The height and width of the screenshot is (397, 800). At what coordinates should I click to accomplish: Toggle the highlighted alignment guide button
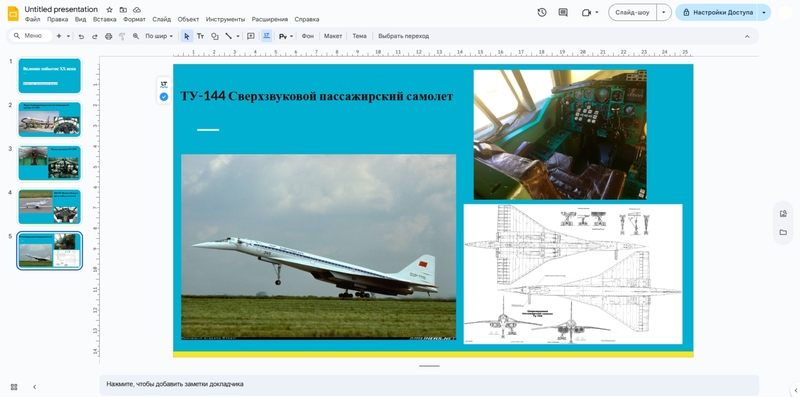(266, 36)
